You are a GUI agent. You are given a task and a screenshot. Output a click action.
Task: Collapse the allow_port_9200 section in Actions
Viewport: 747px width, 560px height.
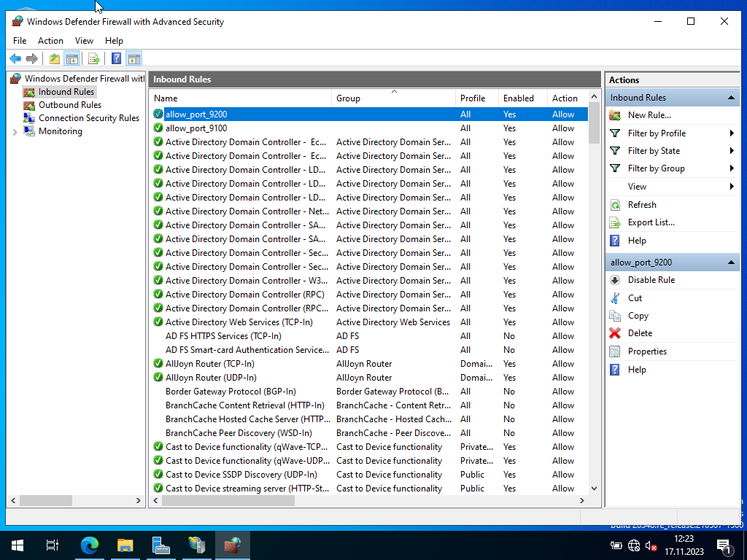[731, 262]
